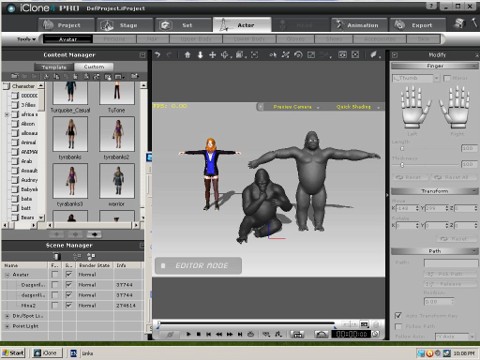Toggle the checkbox next to the Audrey folder

(x=15, y=180)
